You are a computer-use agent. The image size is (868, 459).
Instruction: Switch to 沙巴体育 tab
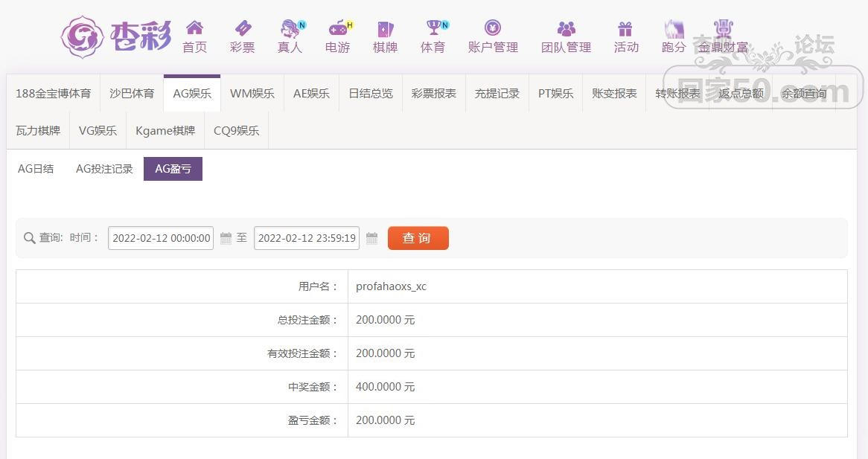132,94
